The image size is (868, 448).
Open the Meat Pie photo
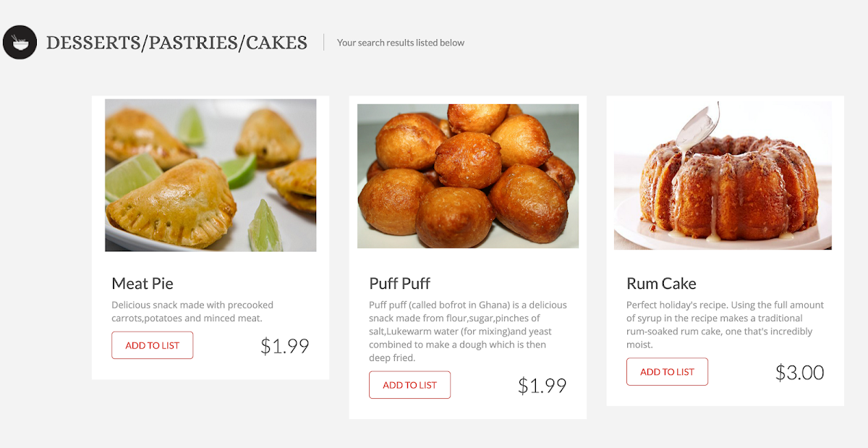(x=210, y=175)
